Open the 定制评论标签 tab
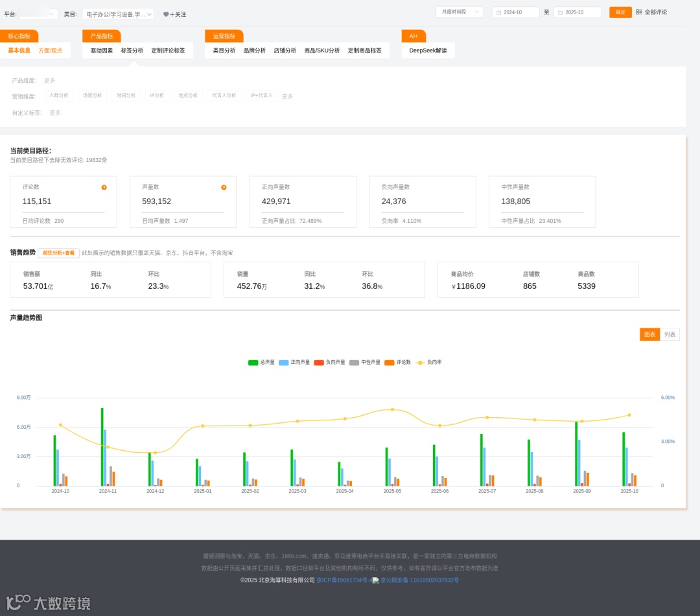Viewport: 700px width, 616px height. [168, 51]
